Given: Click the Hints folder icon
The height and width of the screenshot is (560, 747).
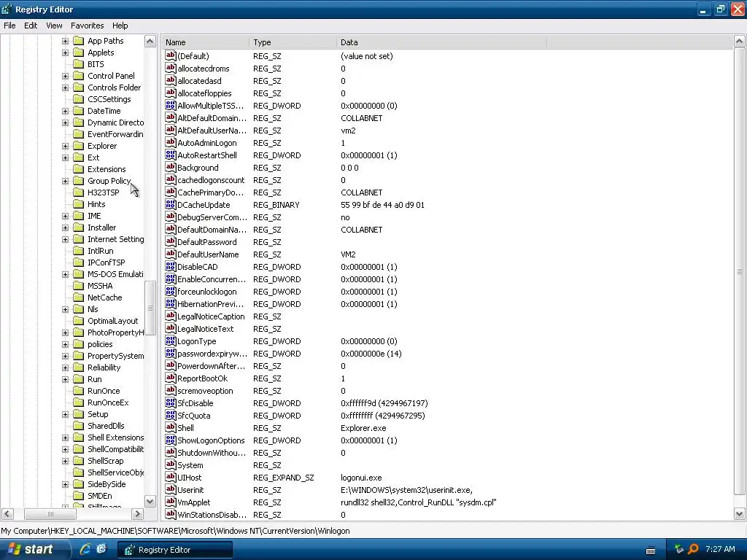Looking at the screenshot, I should [x=79, y=204].
